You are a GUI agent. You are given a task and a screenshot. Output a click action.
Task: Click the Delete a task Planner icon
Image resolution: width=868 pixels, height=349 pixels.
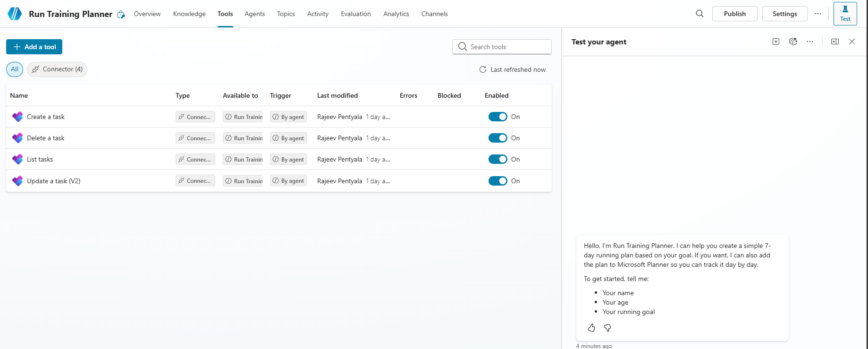point(17,138)
